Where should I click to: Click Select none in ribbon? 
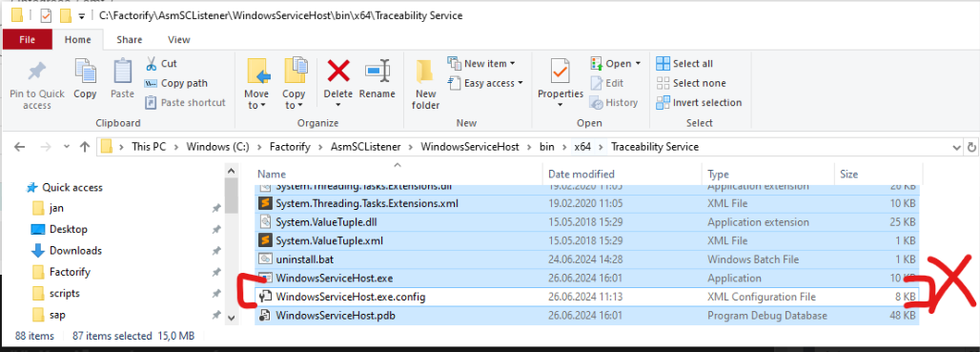[x=690, y=83]
